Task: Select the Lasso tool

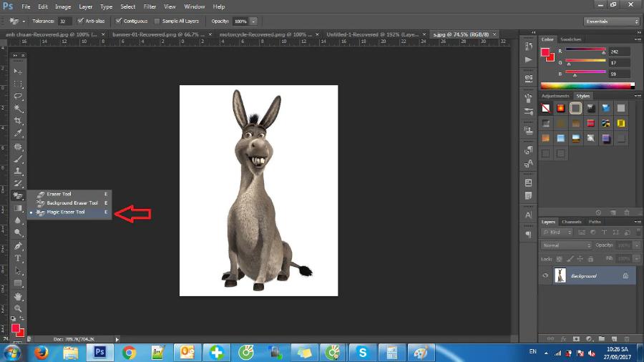Action: (x=18, y=96)
